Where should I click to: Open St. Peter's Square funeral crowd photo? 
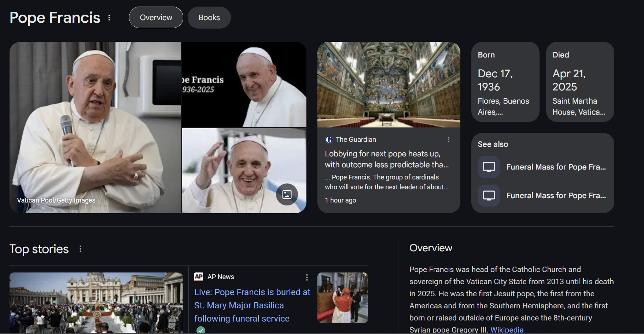point(96,303)
